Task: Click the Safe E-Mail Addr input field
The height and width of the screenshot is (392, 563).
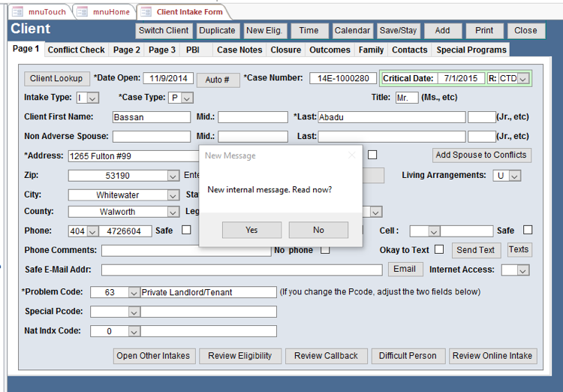Action: [241, 270]
